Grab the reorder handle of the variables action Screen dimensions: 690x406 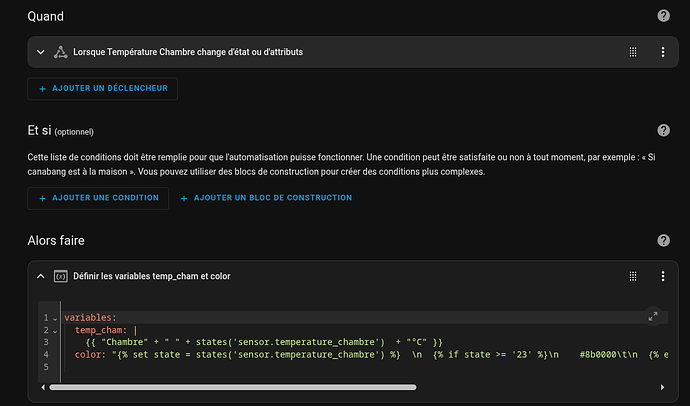click(x=633, y=276)
